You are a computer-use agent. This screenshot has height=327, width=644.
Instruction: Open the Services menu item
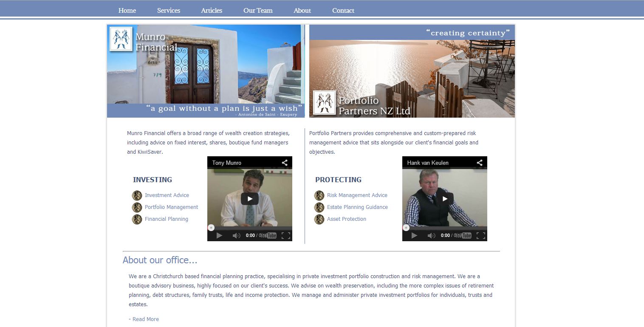169,10
